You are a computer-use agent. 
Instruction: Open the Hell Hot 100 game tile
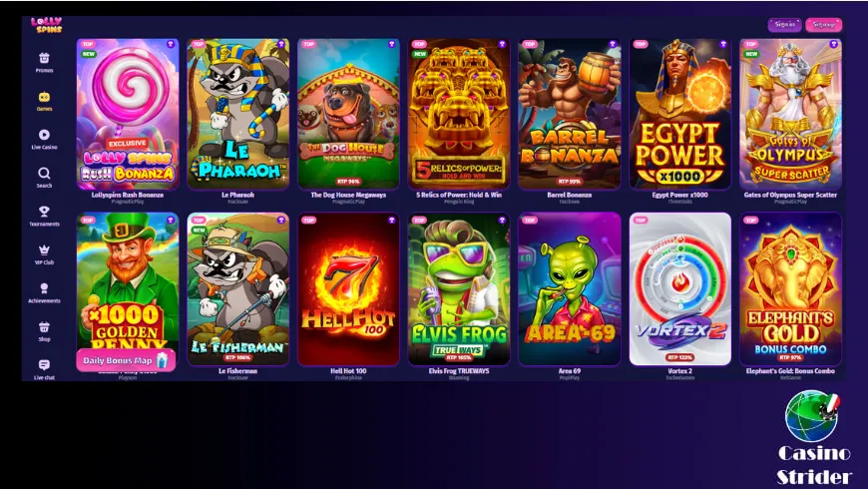click(x=348, y=289)
